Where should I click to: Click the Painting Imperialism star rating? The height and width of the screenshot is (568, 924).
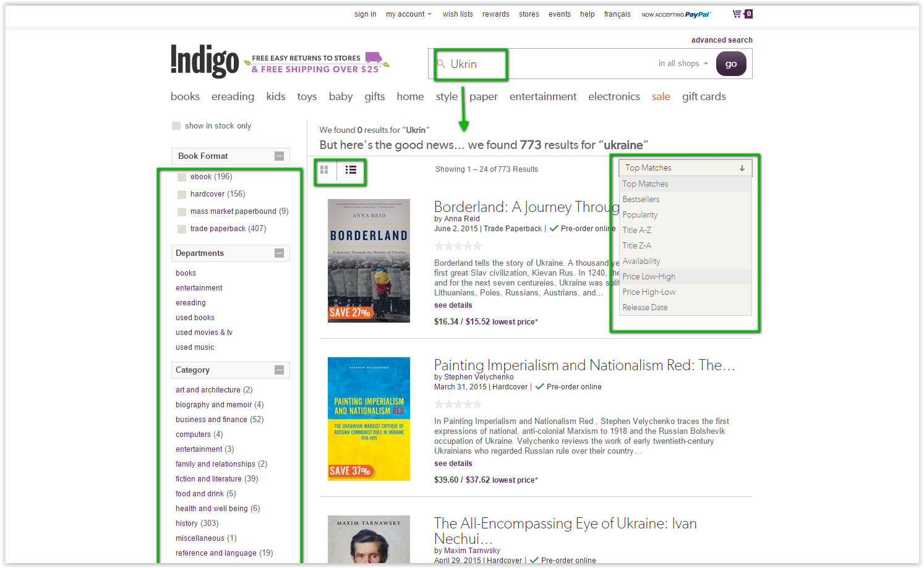[458, 404]
